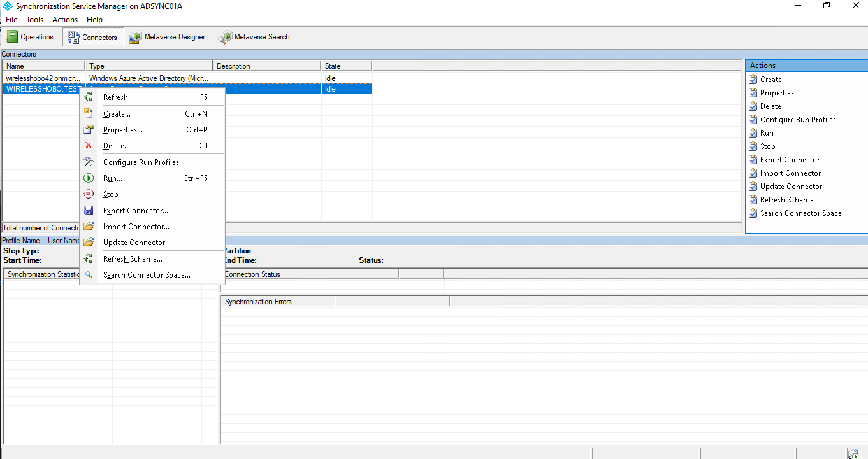The height and width of the screenshot is (459, 868).
Task: Open the Tools menu
Action: [35, 20]
